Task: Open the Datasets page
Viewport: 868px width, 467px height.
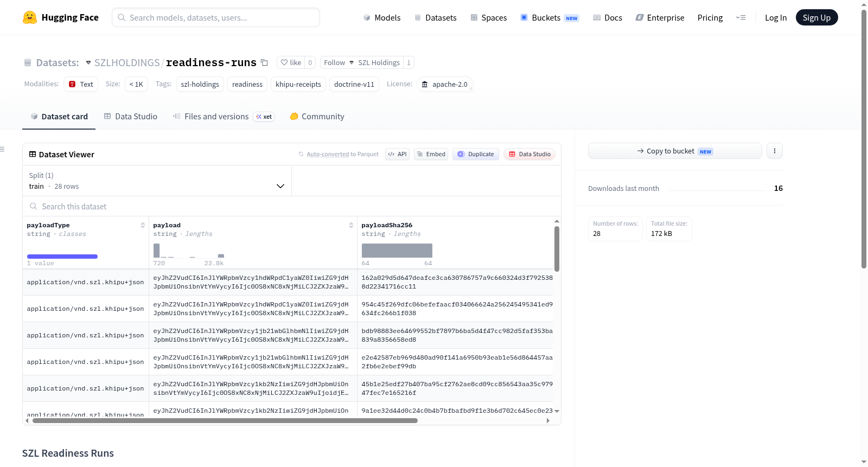Action: [435, 17]
